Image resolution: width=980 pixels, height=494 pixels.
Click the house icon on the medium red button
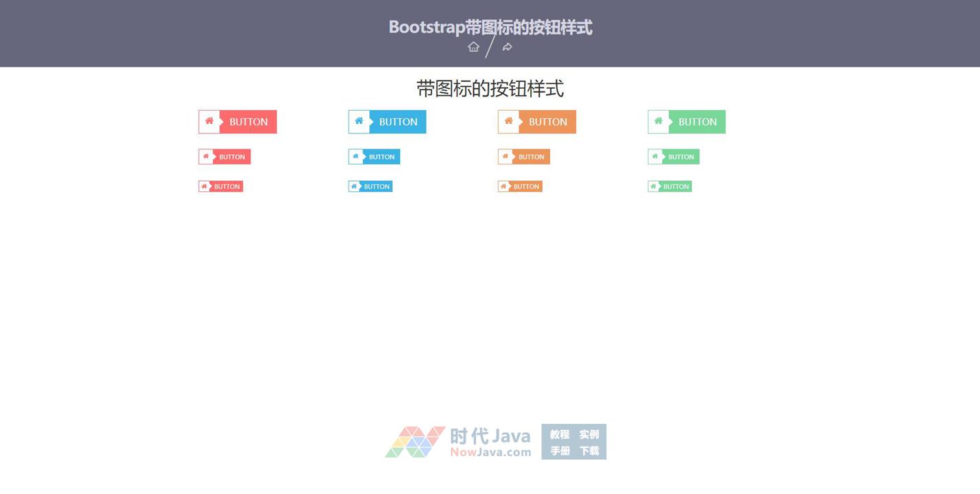206,156
